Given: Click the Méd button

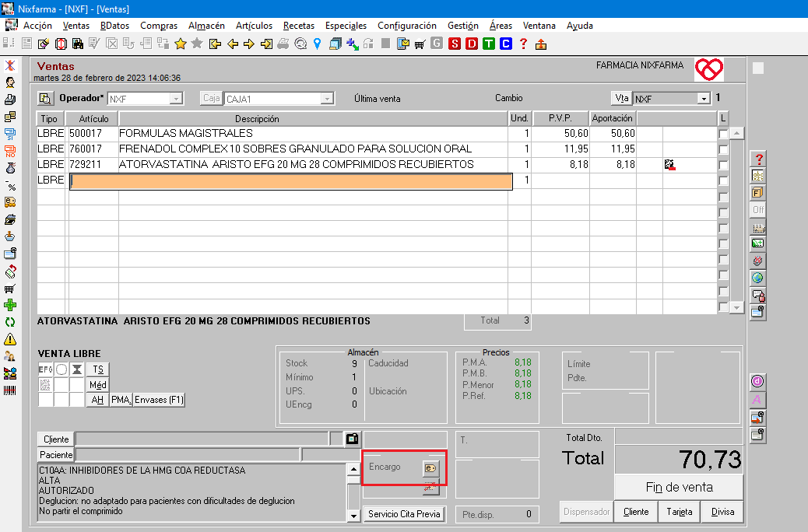Looking at the screenshot, I should [98, 385].
